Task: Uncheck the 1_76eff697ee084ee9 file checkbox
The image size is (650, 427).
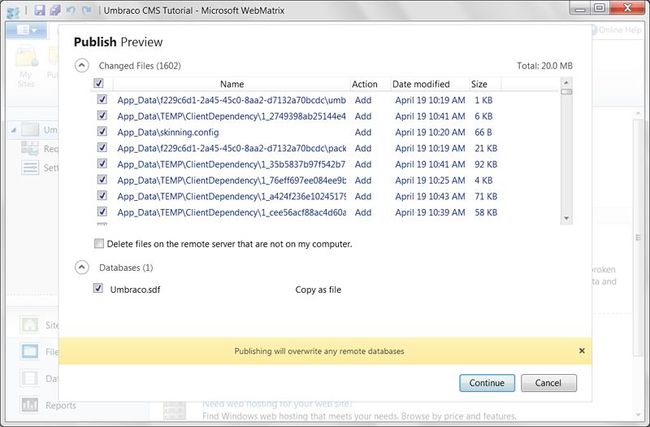Action: (102, 180)
